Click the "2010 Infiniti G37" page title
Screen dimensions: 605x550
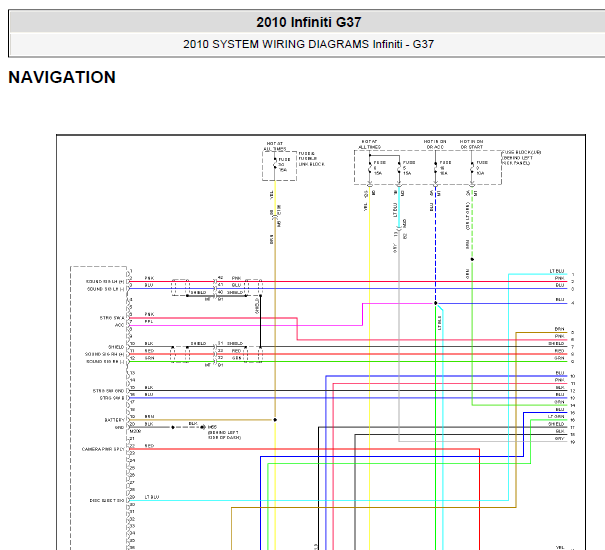tap(309, 22)
